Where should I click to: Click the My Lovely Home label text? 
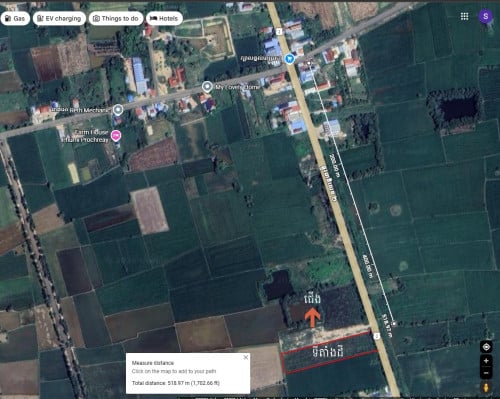237,87
